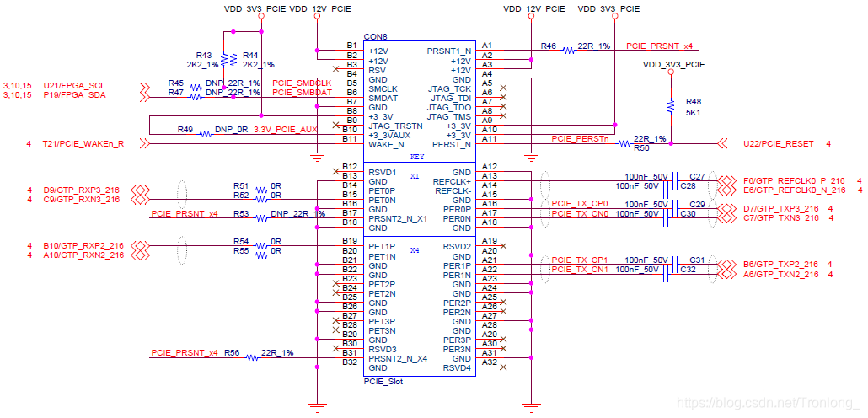Click the C7/GTP_TXN3_216 label
The height and width of the screenshot is (418, 868).
point(781,218)
